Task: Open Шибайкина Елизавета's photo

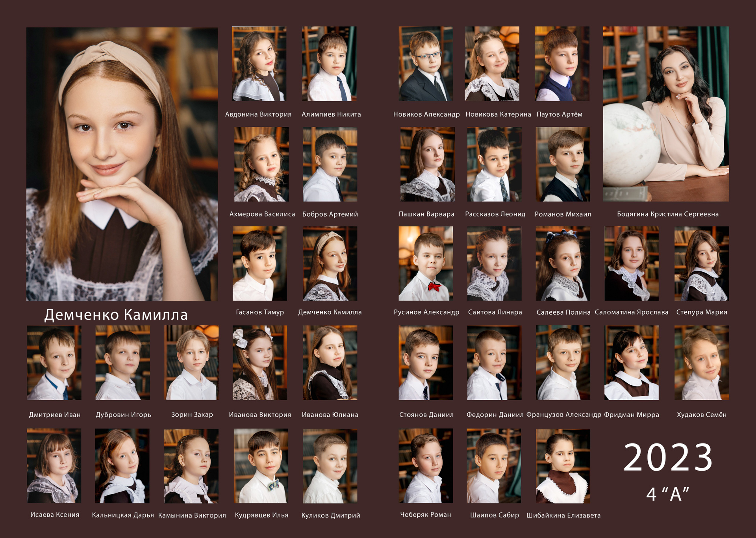Action: (x=563, y=466)
